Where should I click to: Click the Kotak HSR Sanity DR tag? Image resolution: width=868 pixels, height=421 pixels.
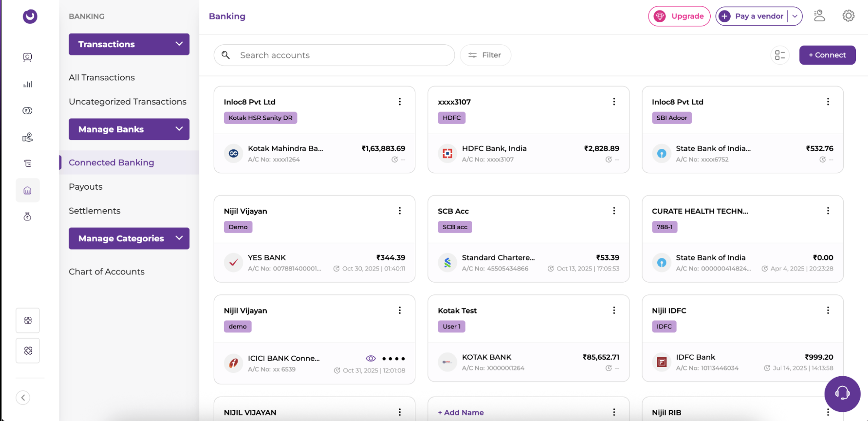(260, 118)
